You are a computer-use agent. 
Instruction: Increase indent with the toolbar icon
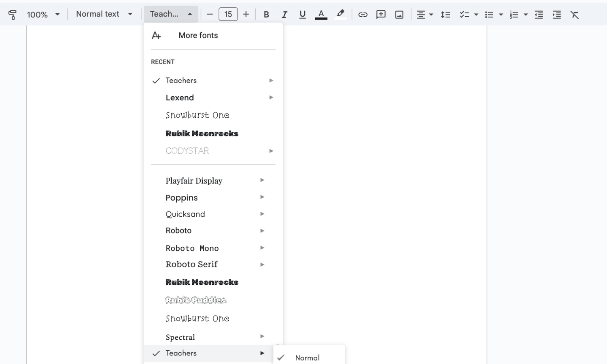click(557, 15)
